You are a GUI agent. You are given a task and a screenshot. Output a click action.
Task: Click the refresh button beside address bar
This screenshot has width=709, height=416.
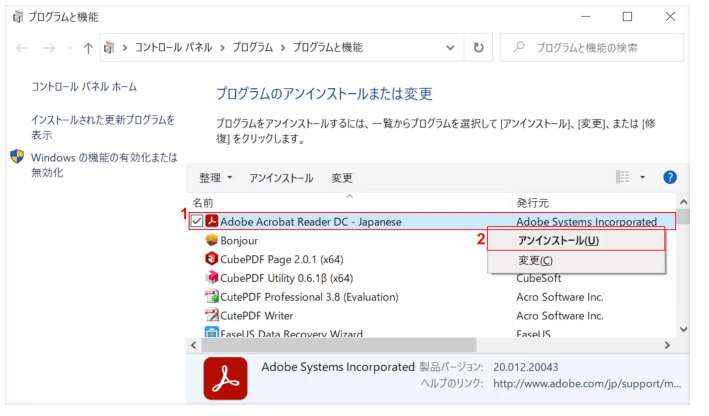(479, 47)
